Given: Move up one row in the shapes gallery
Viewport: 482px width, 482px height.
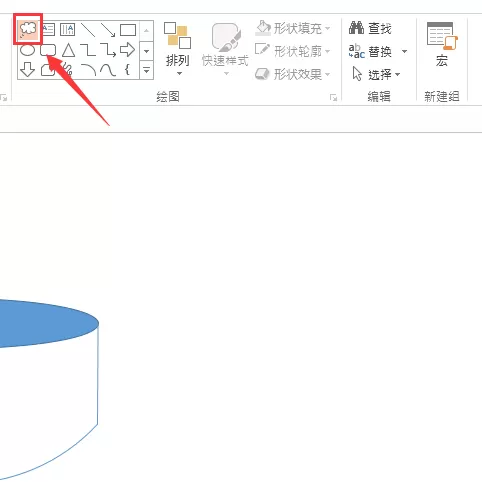Looking at the screenshot, I should coord(146,31).
